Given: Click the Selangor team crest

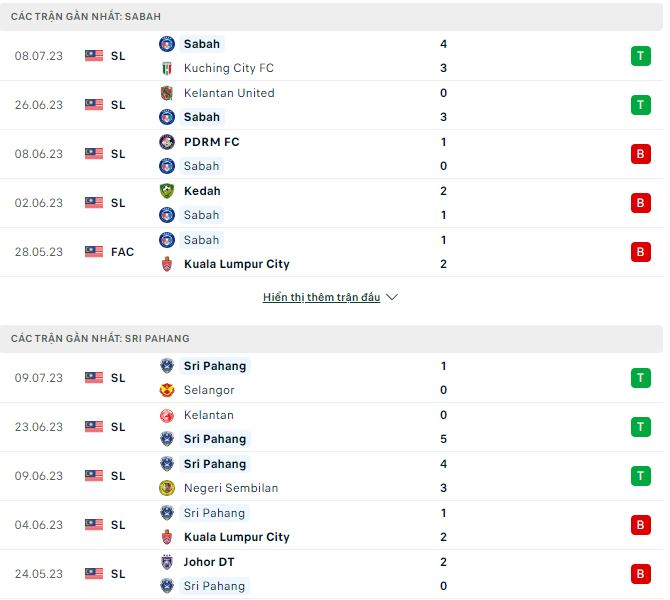Looking at the screenshot, I should (x=167, y=390).
